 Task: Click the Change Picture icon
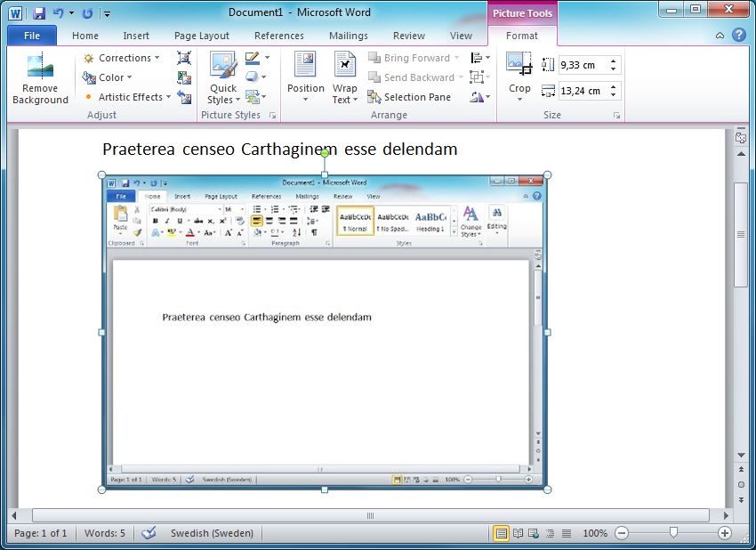tap(184, 77)
